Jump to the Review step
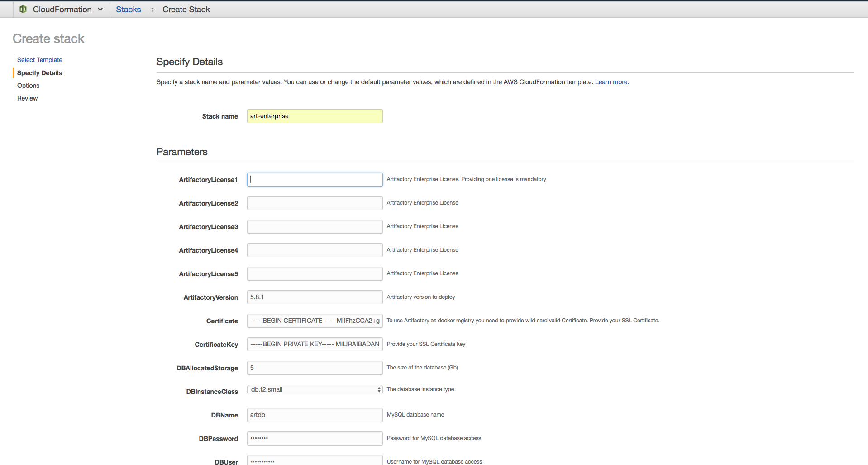 [27, 98]
